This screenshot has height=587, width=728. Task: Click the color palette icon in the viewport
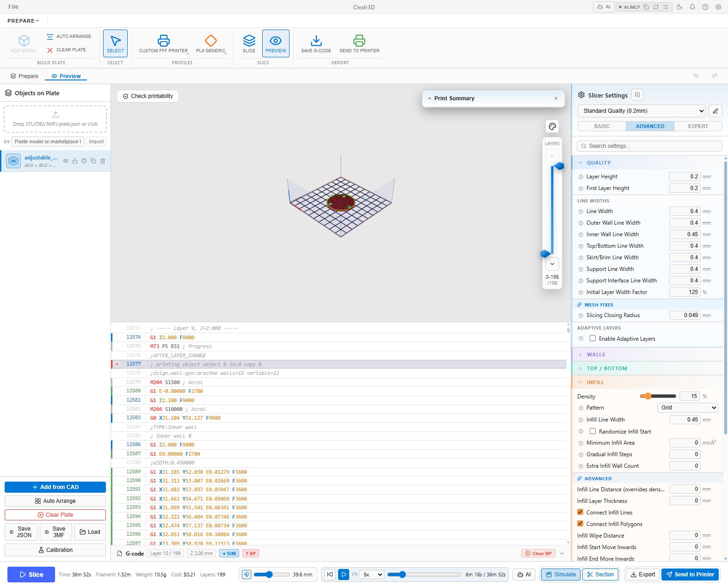pos(552,127)
